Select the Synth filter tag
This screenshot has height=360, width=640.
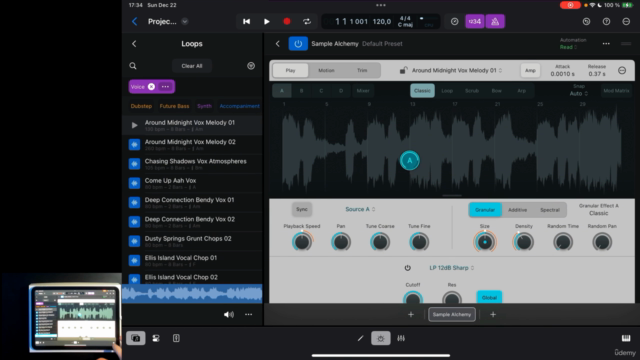tap(204, 106)
